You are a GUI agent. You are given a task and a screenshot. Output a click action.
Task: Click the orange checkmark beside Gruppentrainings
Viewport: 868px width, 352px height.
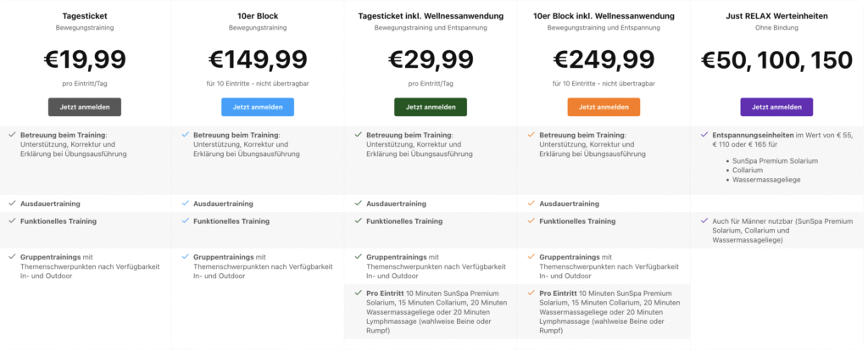(531, 257)
